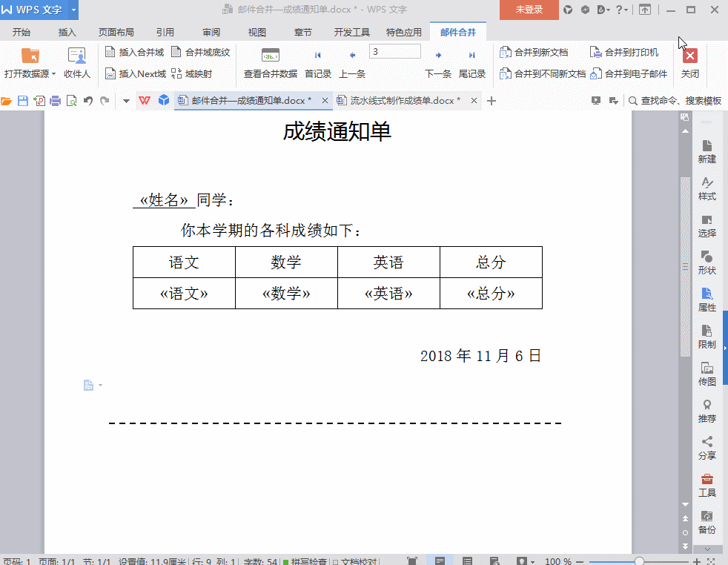The image size is (728, 565).
Task: Click the print icon
Action: coord(56,101)
